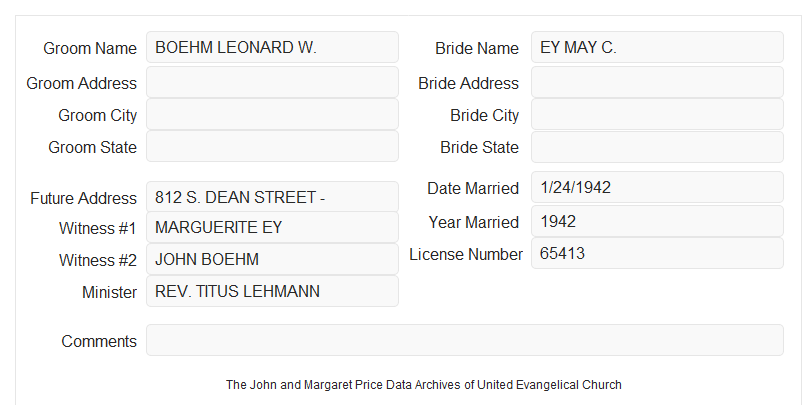Screen dimensions: 805x405
Task: Click the John and Margaret Price archives footer text
Action: pos(424,385)
